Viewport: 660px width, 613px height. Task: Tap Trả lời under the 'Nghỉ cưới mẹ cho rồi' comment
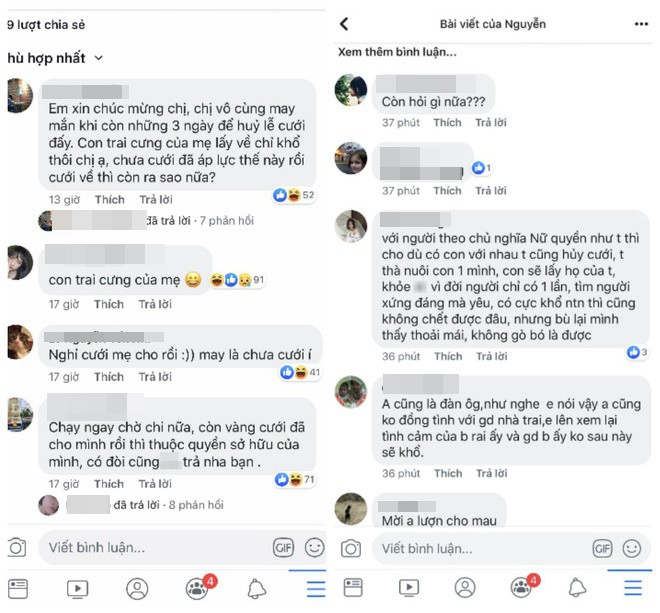155,377
